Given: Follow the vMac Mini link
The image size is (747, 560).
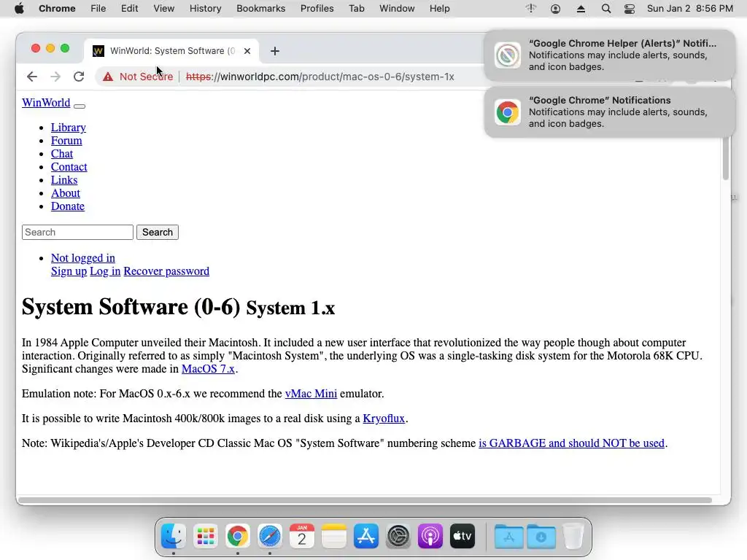Looking at the screenshot, I should tap(311, 394).
